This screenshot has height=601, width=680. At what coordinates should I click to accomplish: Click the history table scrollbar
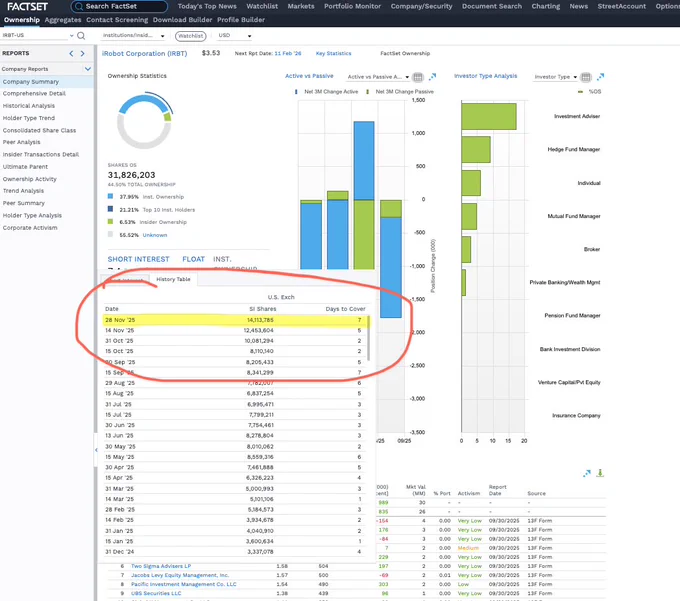(369, 338)
